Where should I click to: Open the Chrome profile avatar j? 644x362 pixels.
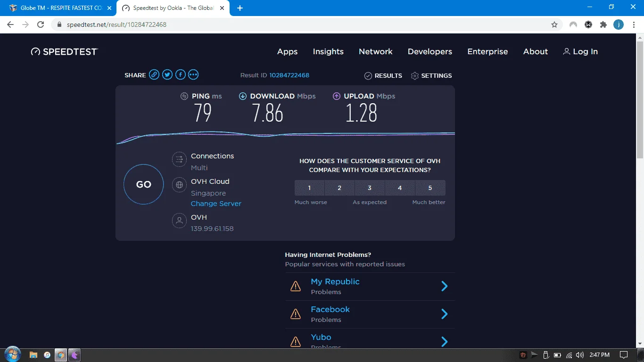point(619,25)
